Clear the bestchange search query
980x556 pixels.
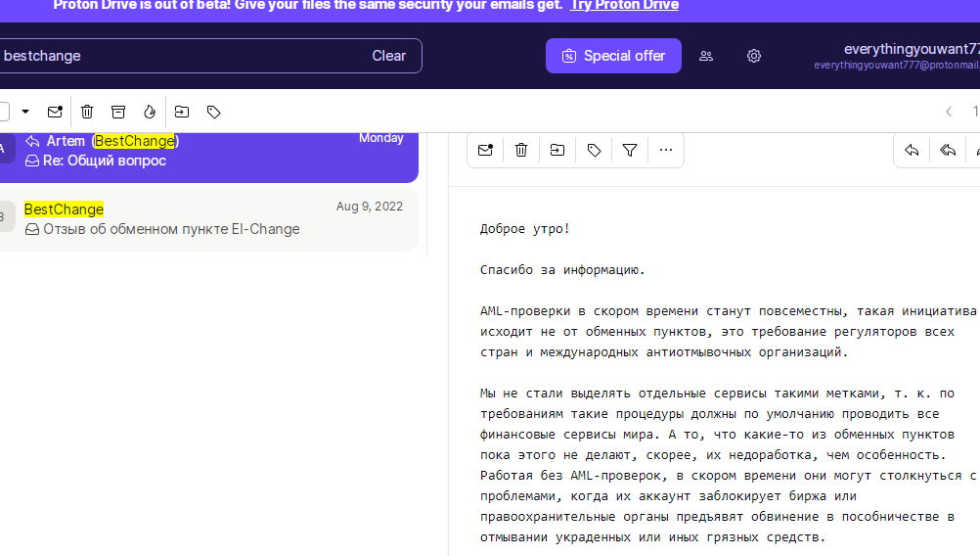tap(388, 56)
